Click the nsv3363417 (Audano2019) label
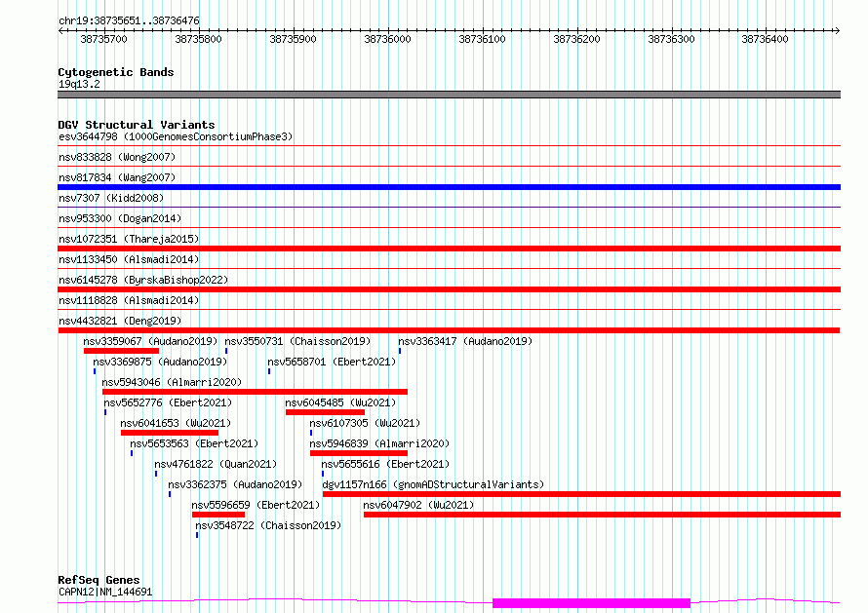This screenshot has height=613, width=868. pos(465,341)
